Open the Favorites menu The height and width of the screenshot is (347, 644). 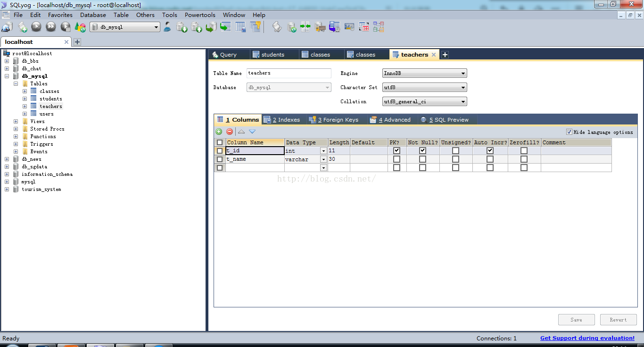point(60,15)
